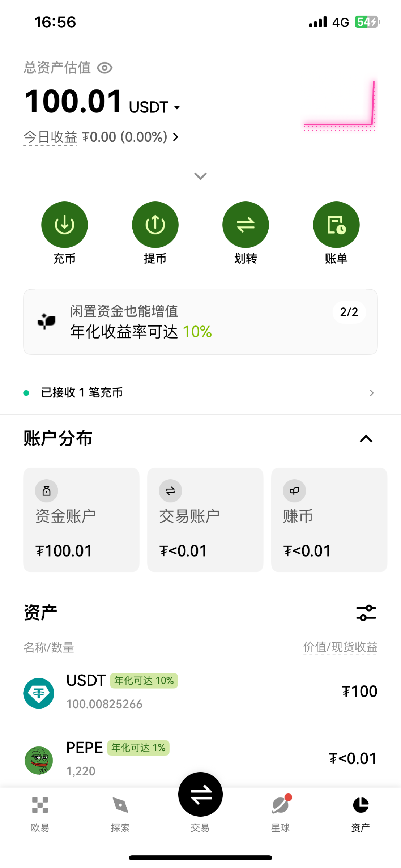Open the USDT currency unit dropdown
The image size is (401, 868).
pos(154,107)
